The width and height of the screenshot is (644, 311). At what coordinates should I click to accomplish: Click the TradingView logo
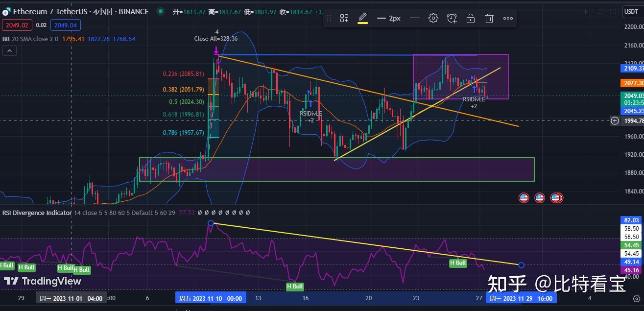[43, 281]
